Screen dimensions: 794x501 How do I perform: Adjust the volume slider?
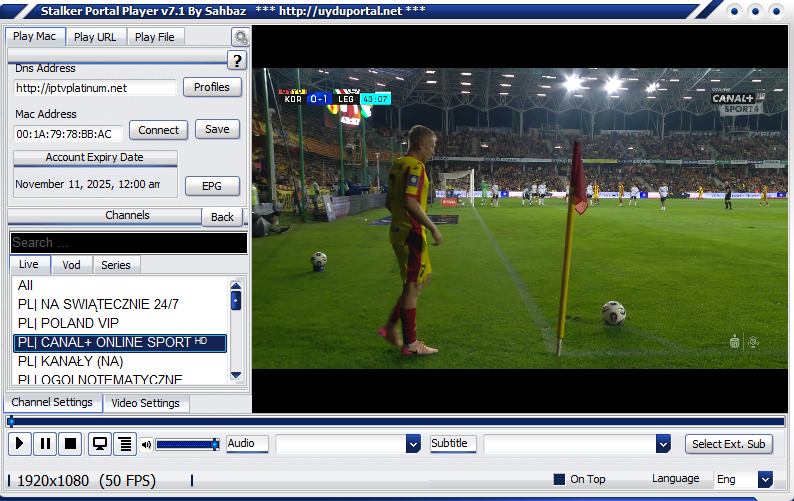pyautogui.click(x=187, y=444)
